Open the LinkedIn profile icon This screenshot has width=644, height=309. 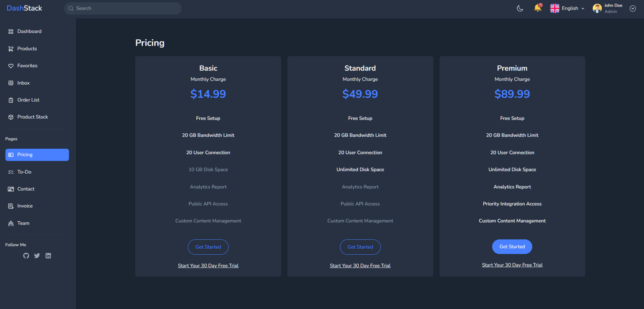click(x=48, y=256)
